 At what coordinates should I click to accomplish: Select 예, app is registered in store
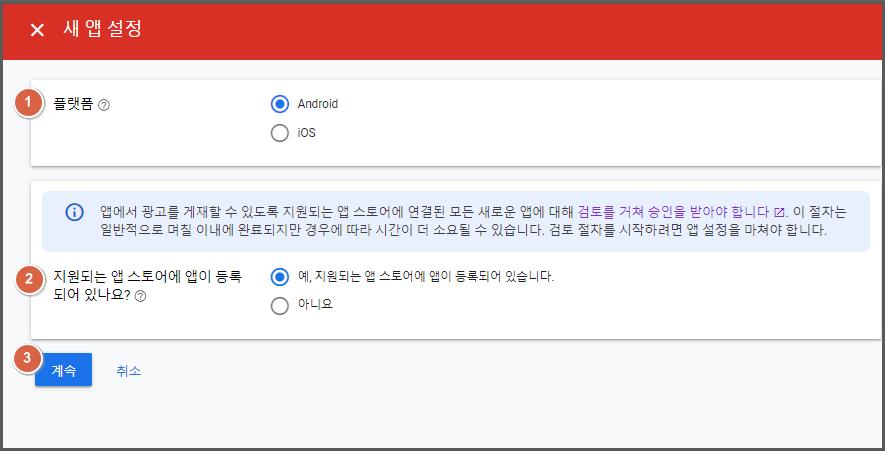[280, 276]
